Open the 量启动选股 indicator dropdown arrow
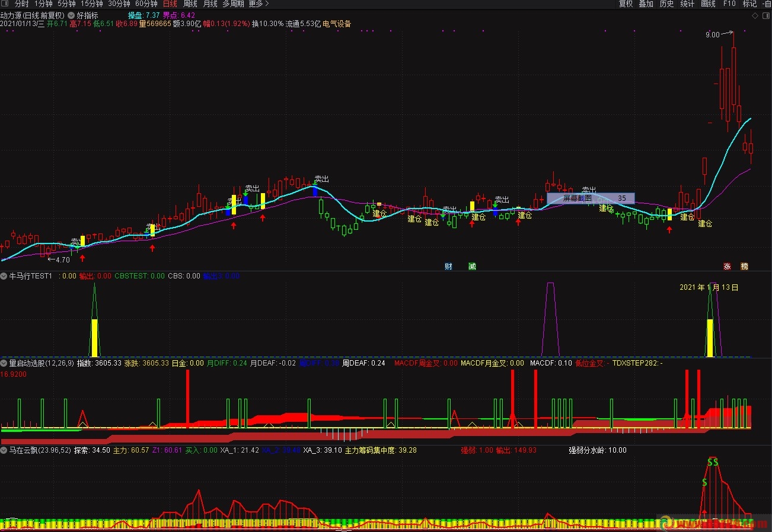The image size is (772, 532). point(4,363)
